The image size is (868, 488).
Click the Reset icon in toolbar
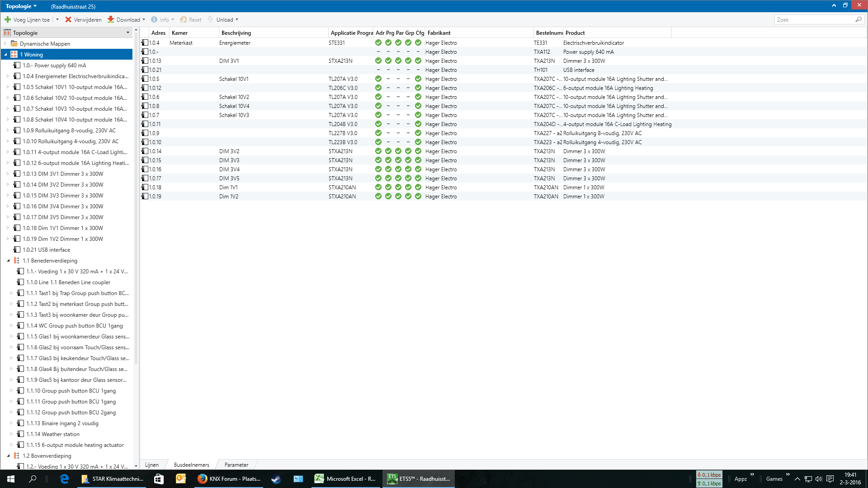pyautogui.click(x=183, y=19)
